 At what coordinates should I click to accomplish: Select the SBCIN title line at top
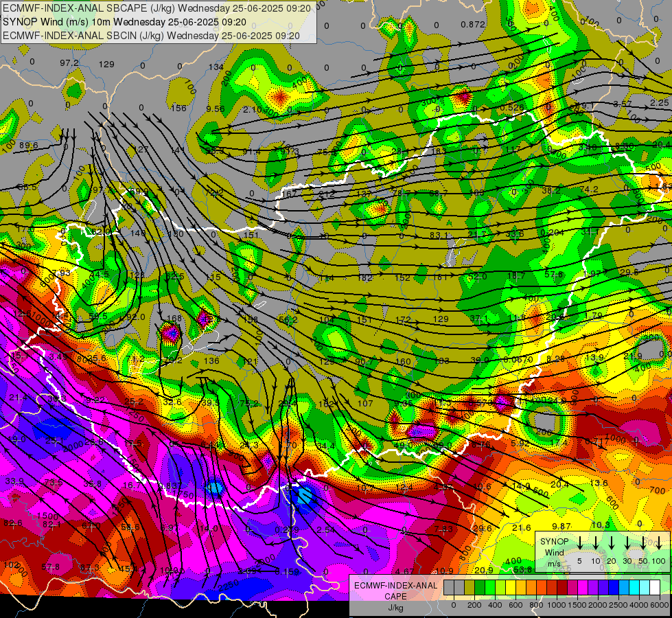tap(151, 36)
